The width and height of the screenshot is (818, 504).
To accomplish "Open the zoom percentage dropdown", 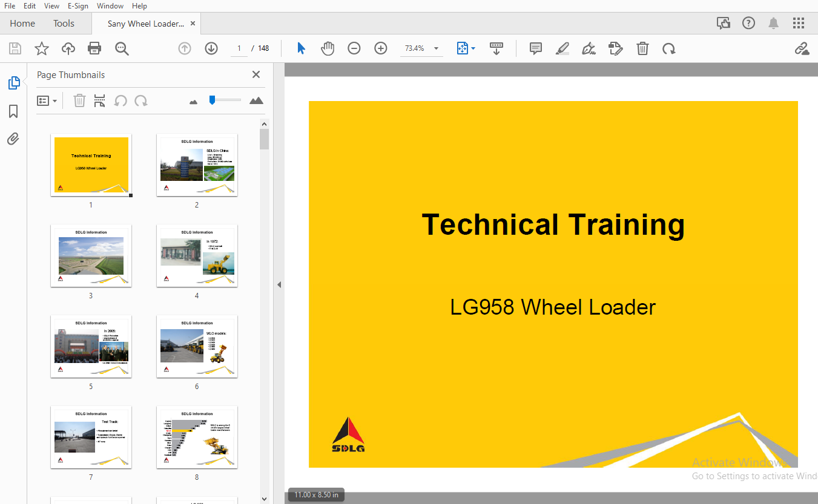I will click(436, 48).
